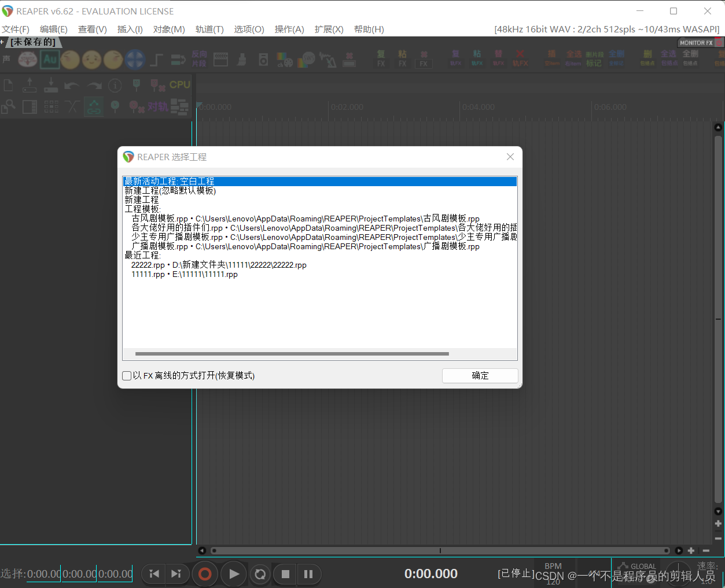
Task: Open the 轨道(T) menu
Action: coord(209,29)
